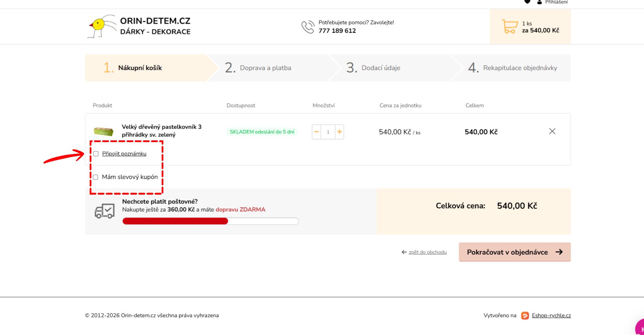
Task: Increase quantity with the plus button
Action: 339,132
